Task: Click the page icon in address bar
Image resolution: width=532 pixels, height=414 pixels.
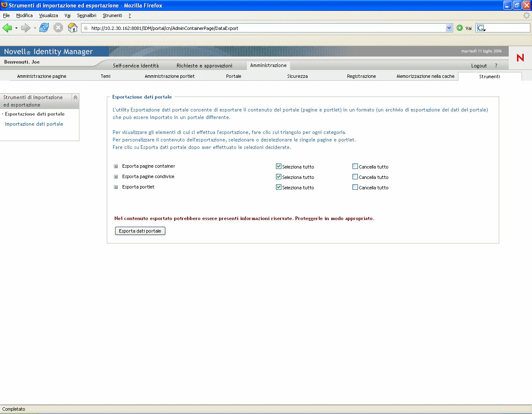Action: 86,28
